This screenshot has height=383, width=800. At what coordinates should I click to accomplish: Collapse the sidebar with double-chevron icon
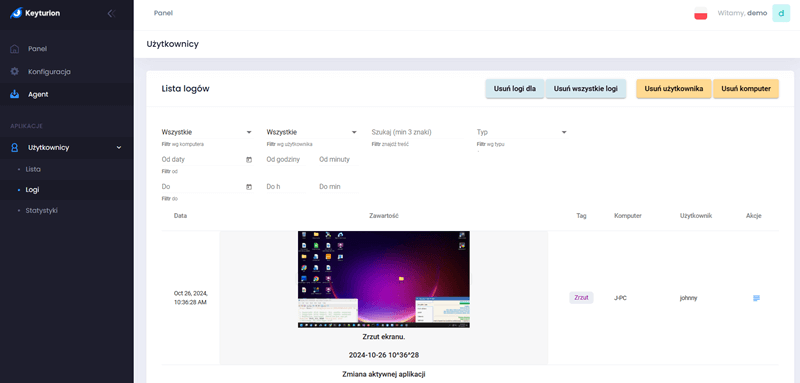(112, 14)
